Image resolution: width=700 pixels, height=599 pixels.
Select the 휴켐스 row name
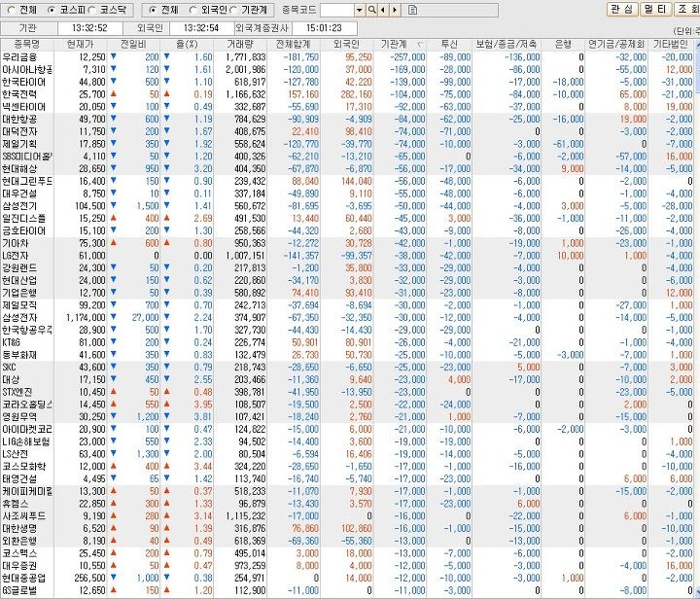click(16, 504)
